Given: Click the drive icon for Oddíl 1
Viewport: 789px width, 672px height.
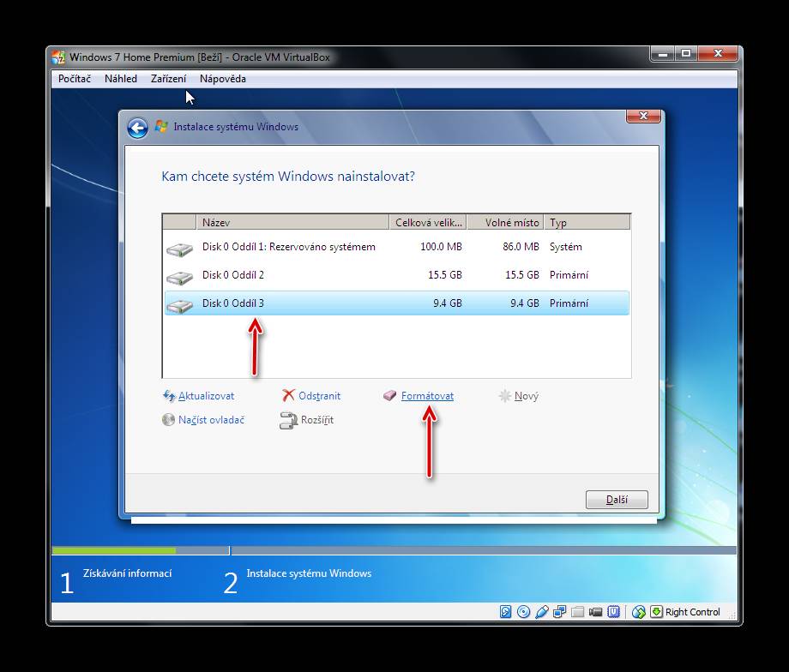Looking at the screenshot, I should coord(179,249).
